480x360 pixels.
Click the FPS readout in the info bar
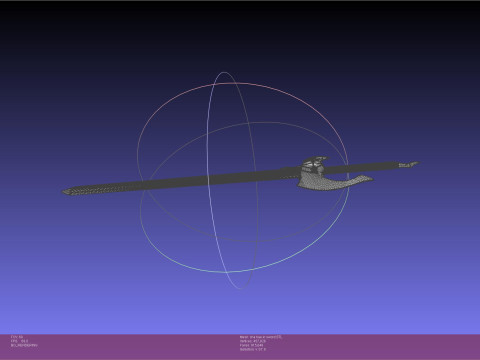(x=19, y=341)
